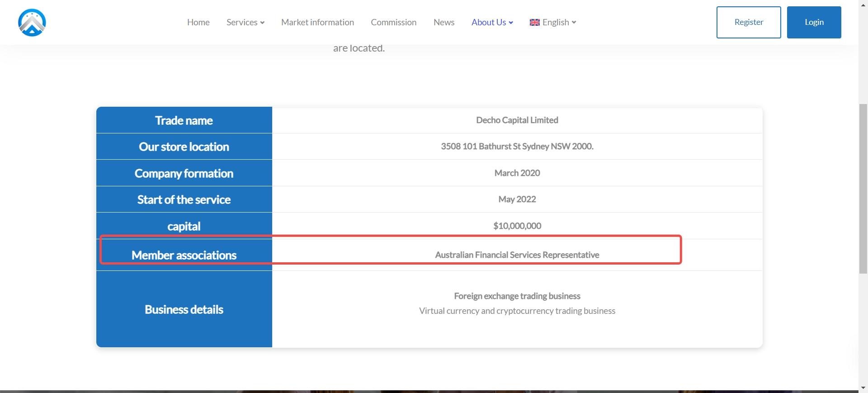Image resolution: width=868 pixels, height=393 pixels.
Task: Click the page vertical scrollbar thumb
Action: click(863, 189)
